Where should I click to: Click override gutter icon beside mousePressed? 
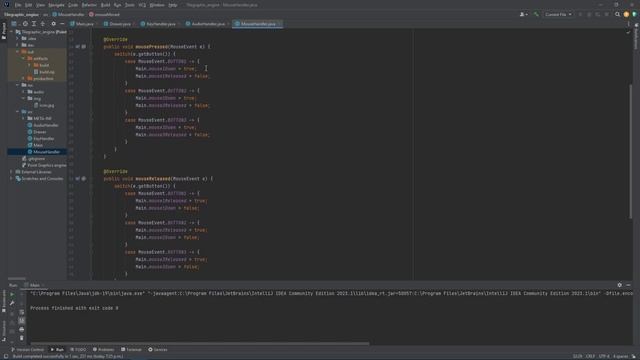[x=78, y=47]
